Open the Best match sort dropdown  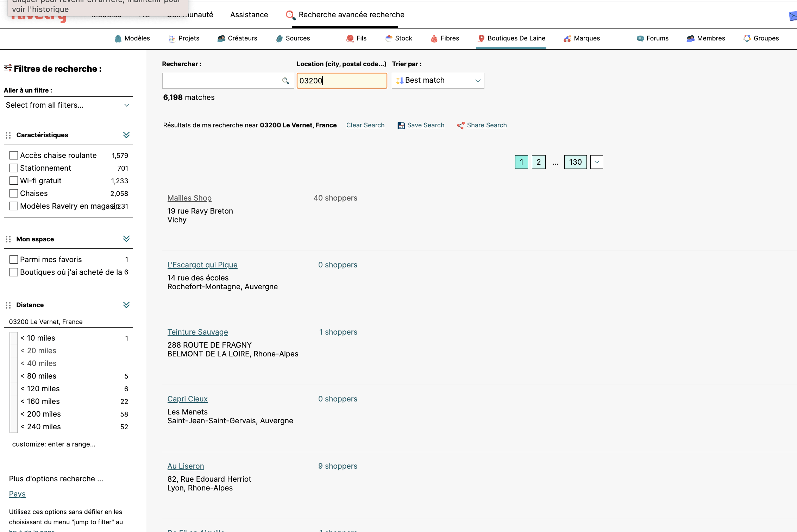coord(438,81)
